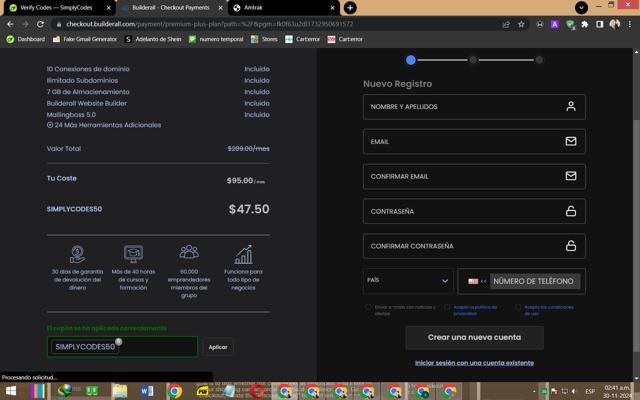Image resolution: width=640 pixels, height=400 pixels.
Task: Focus the Email input field
Action: click(x=474, y=142)
